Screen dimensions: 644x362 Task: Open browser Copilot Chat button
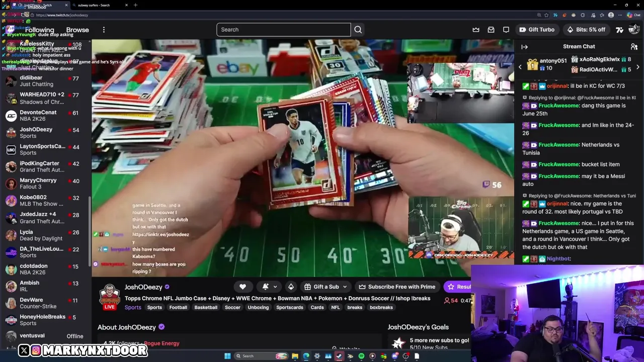coord(633,15)
